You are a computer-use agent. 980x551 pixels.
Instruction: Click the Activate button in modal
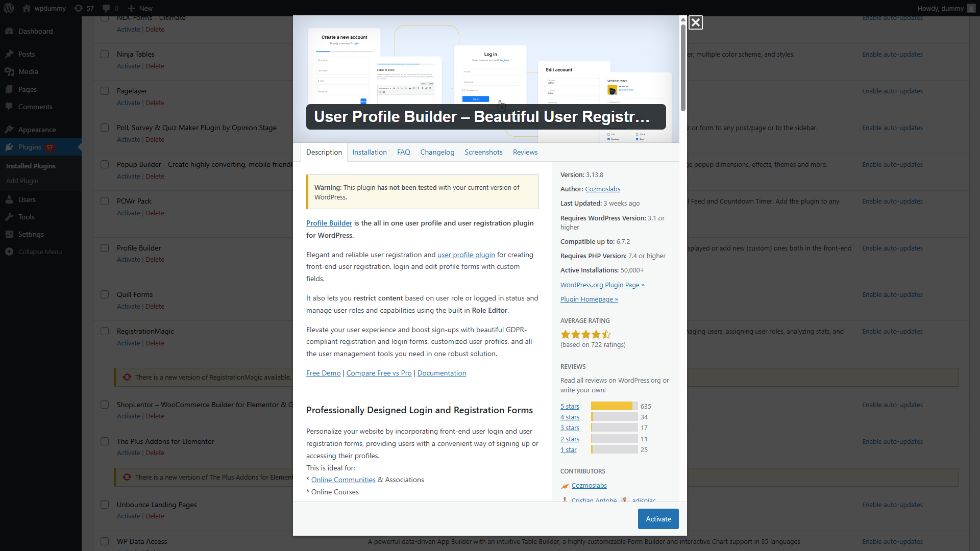point(658,519)
